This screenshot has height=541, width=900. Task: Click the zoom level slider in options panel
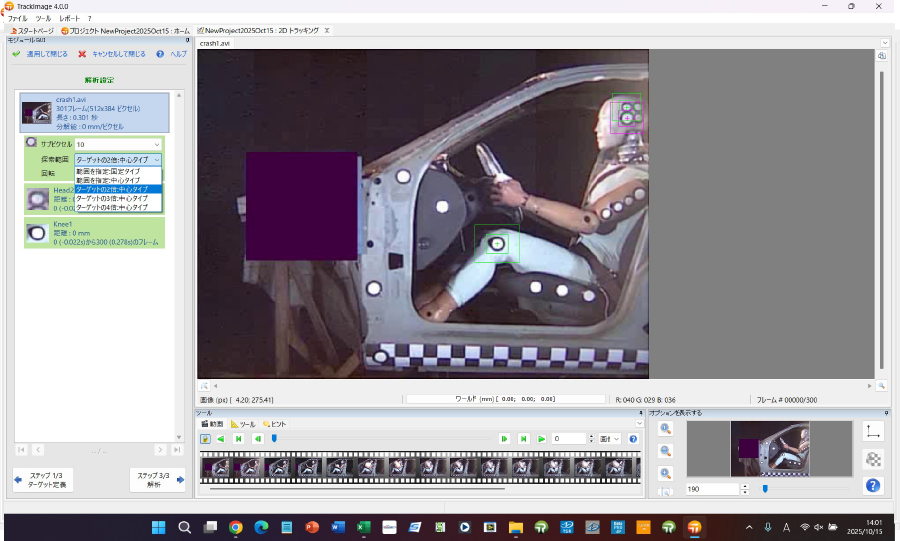coord(765,489)
